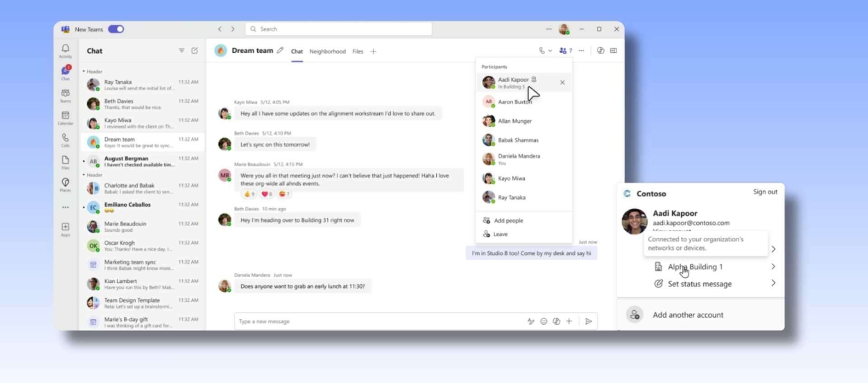
Task: Open the Ray Tanaka chat
Action: point(143,85)
